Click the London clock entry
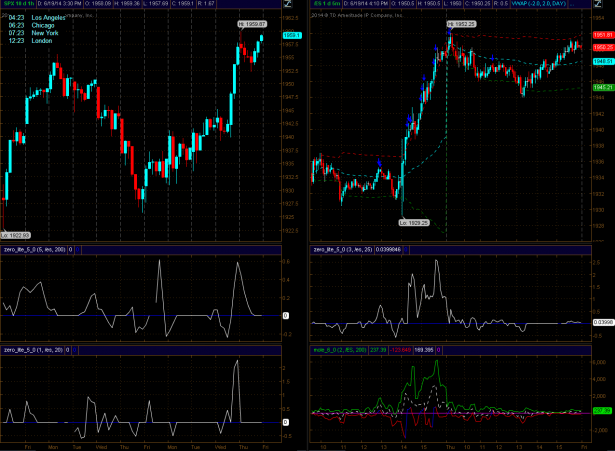Viewport: 615px width, 451px height. point(29,40)
